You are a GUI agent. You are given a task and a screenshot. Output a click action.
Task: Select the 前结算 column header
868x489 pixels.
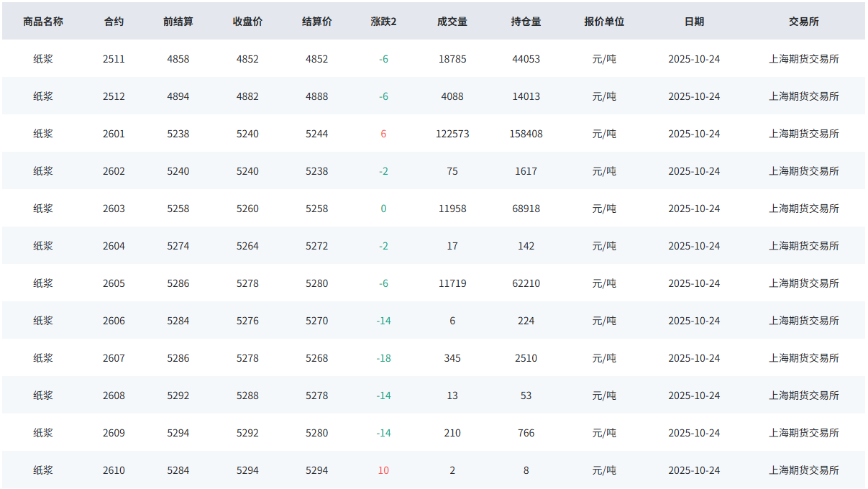click(178, 22)
